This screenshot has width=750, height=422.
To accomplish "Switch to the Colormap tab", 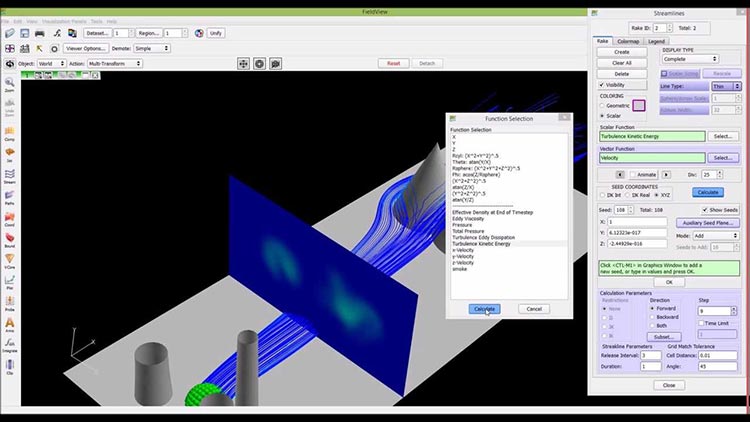I will point(628,41).
